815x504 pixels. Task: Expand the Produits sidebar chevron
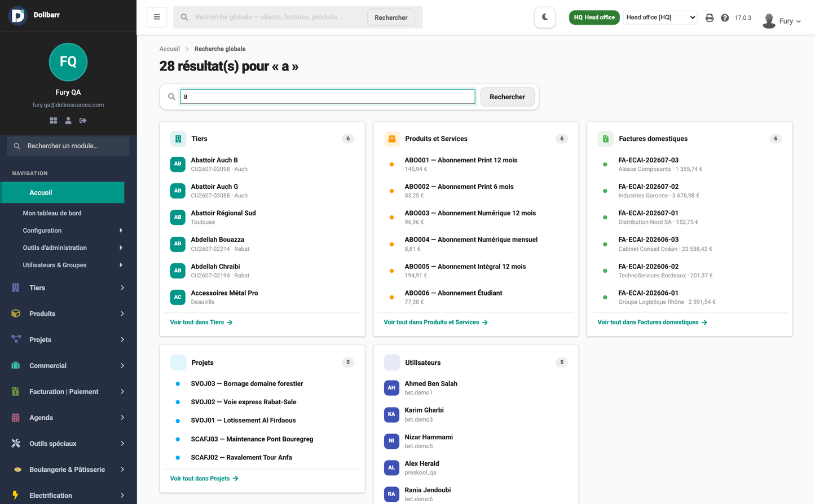122,313
